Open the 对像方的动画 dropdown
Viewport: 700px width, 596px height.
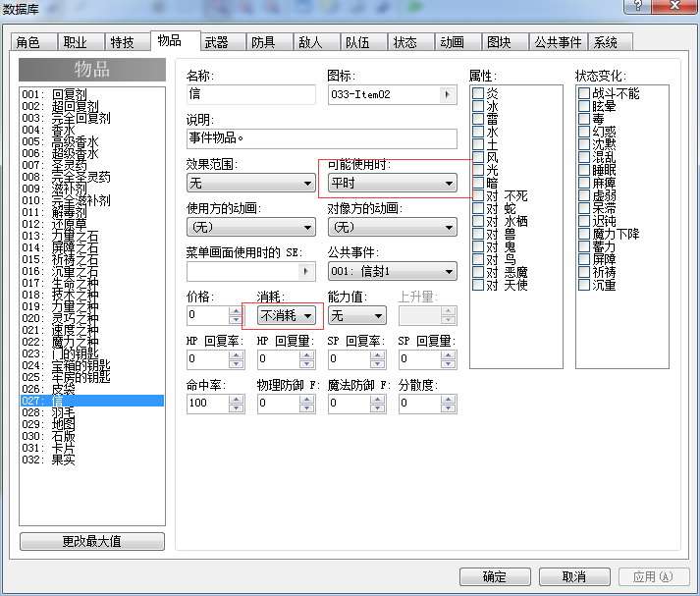tap(393, 227)
